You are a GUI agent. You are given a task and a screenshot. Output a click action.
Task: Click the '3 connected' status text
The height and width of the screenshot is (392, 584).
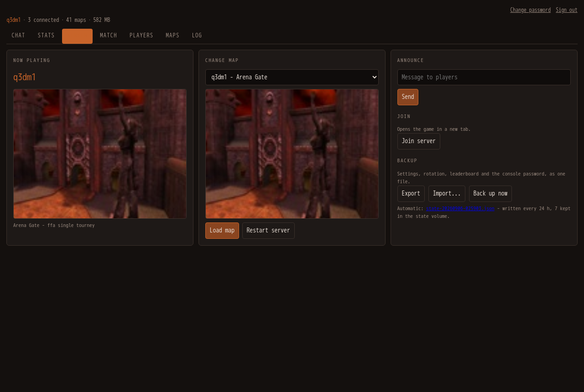[x=43, y=20]
